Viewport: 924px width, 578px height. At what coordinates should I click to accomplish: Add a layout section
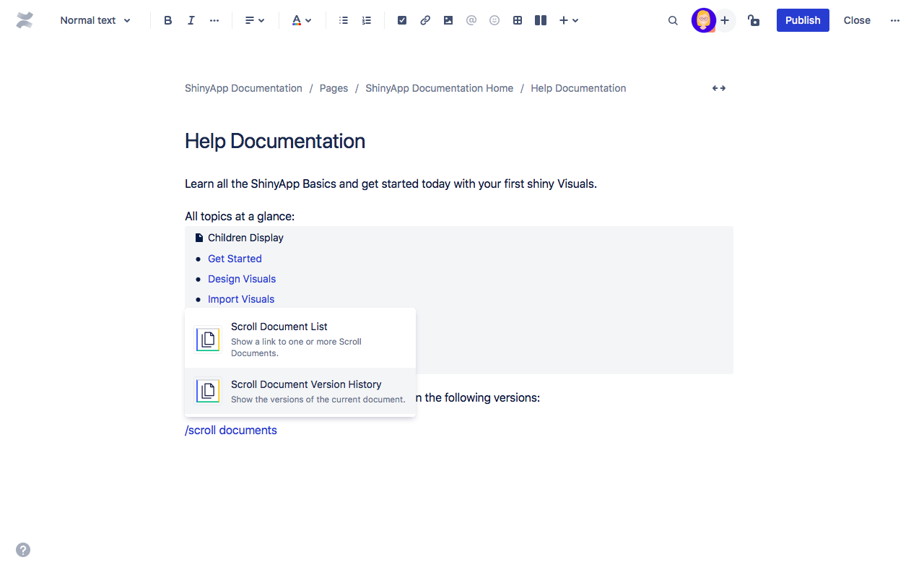pos(540,20)
